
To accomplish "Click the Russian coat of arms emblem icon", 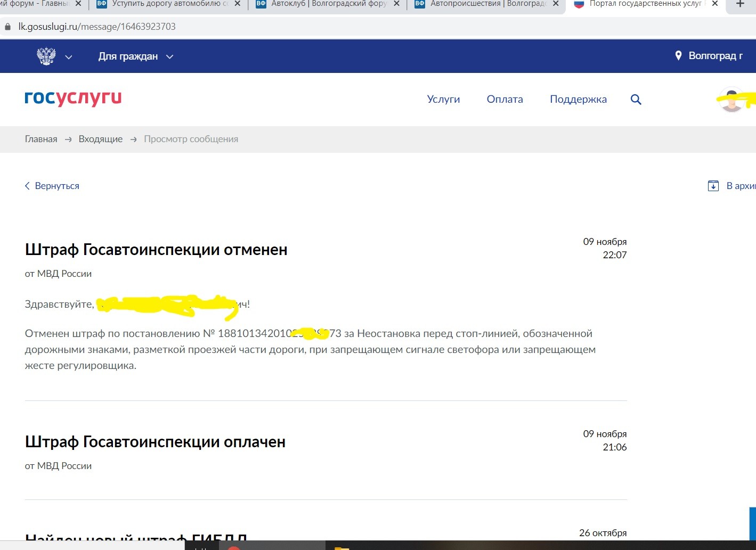I will click(x=46, y=56).
